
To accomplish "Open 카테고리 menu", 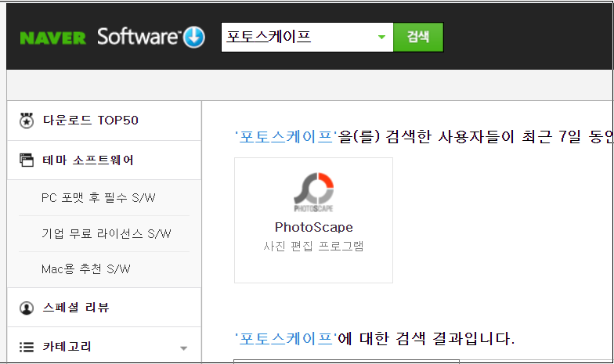I will (67, 346).
